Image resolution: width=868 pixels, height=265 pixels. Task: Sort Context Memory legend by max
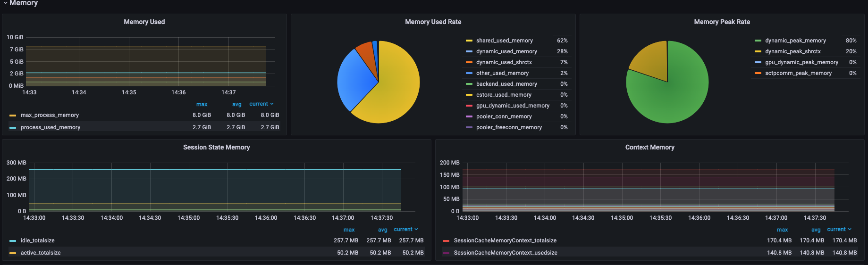782,230
